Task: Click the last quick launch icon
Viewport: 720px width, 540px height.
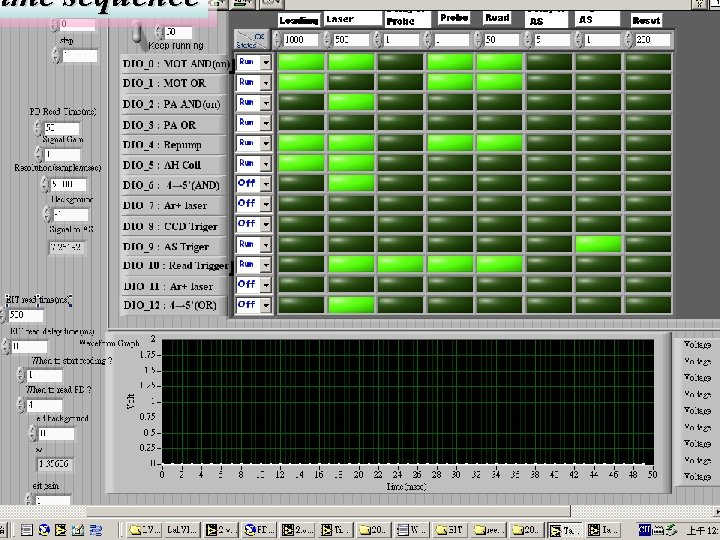Action: [96, 530]
